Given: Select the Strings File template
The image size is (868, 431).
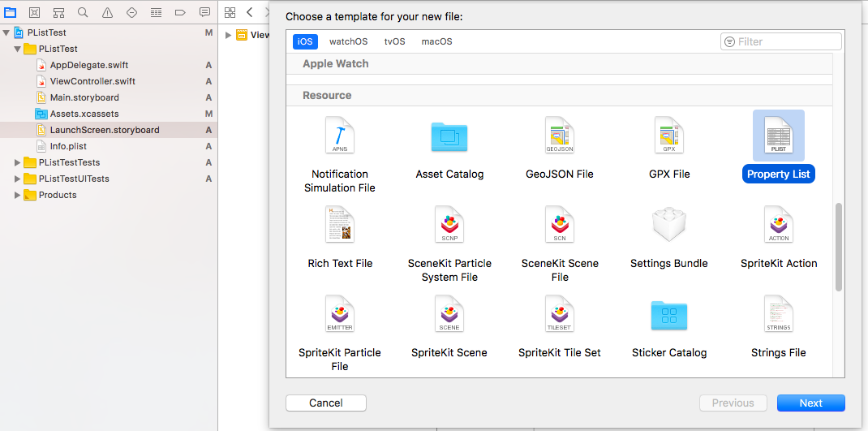Looking at the screenshot, I should click(778, 316).
